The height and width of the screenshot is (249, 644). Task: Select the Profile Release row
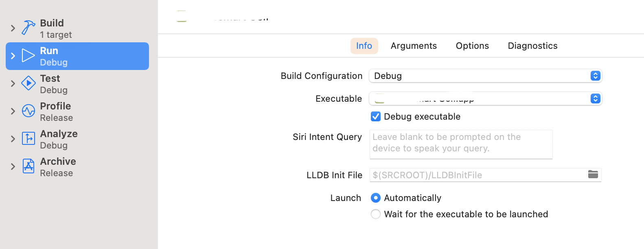(77, 111)
